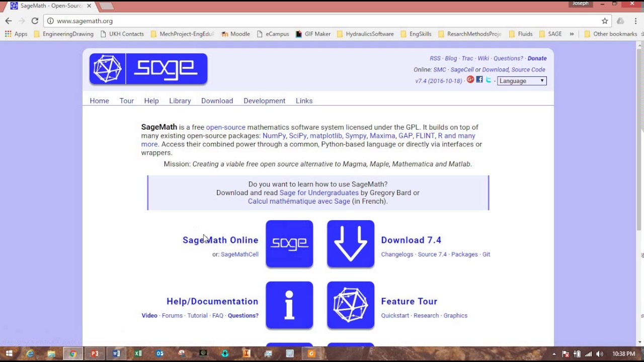Click the blue Feature Tour polyhedron tile
Viewport: 644px width, 362px height.
pos(351,305)
